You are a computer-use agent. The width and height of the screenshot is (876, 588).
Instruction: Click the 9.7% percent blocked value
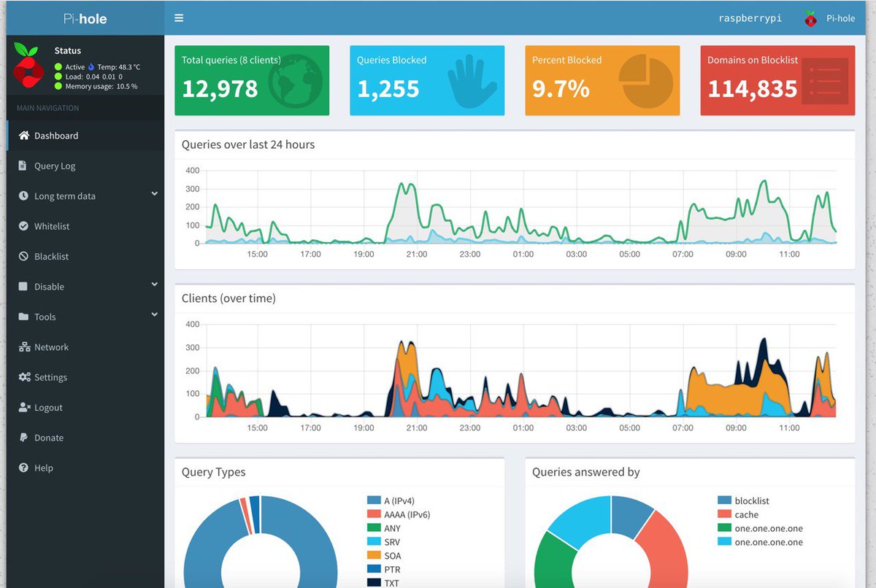click(561, 89)
